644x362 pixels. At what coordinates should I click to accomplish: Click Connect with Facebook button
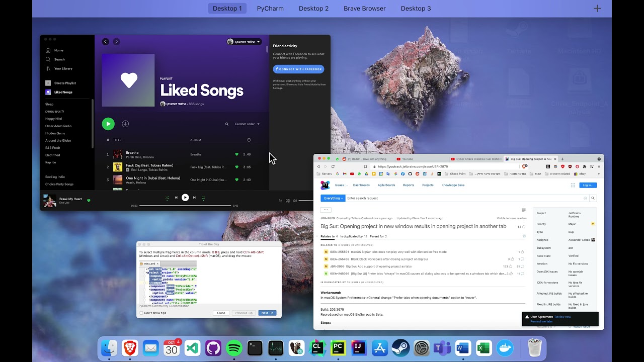[298, 69]
